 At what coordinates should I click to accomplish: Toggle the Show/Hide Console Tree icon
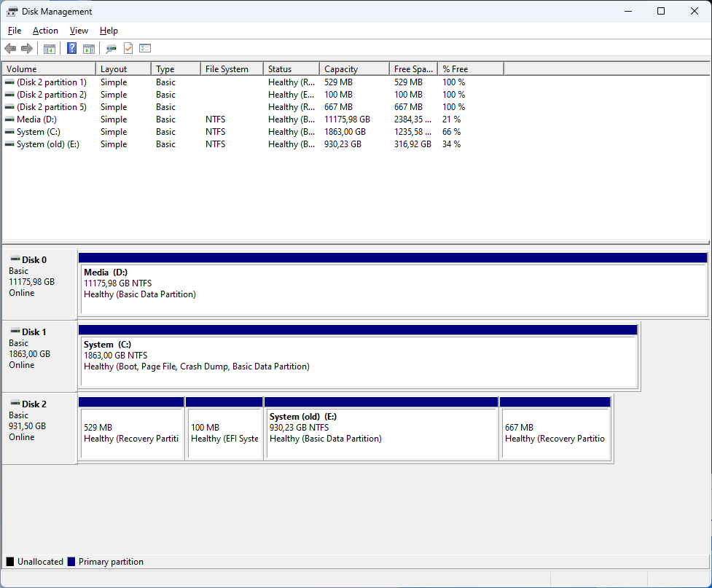pos(49,48)
